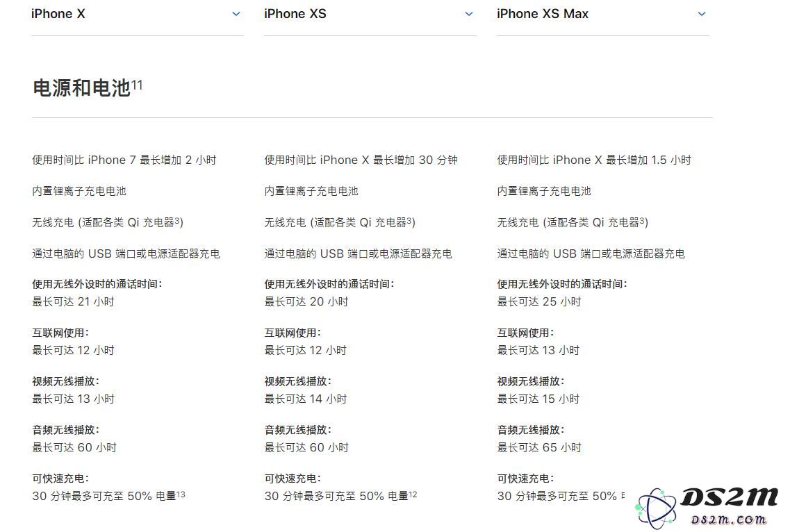Open the iPhone XS model dropdown
Viewport: 790px width, 532px height.
pyautogui.click(x=370, y=14)
